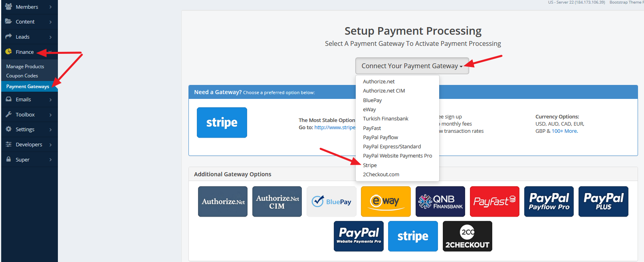Image resolution: width=644 pixels, height=262 pixels.
Task: Expand the Settings menu chevron
Action: 50,130
